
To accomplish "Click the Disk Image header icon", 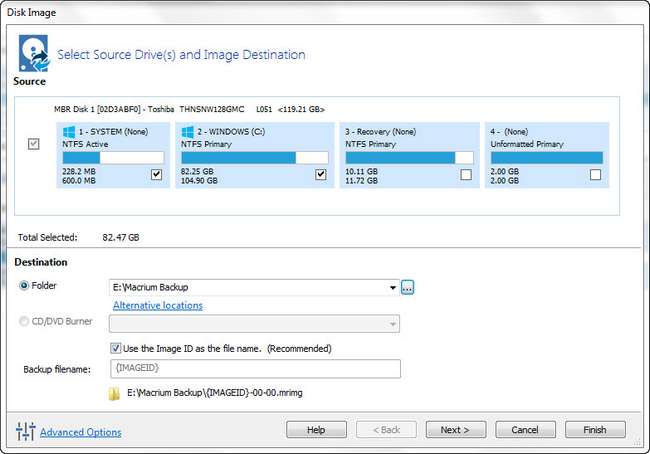I will 33,55.
